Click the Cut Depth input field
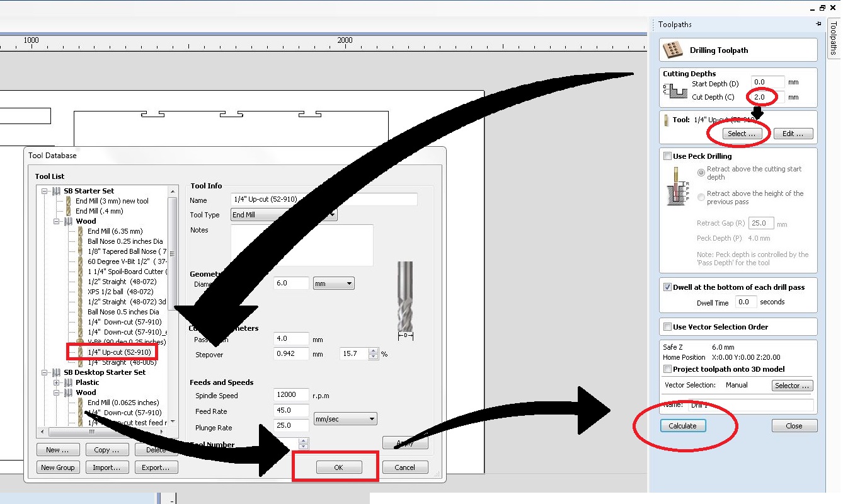 (x=767, y=98)
